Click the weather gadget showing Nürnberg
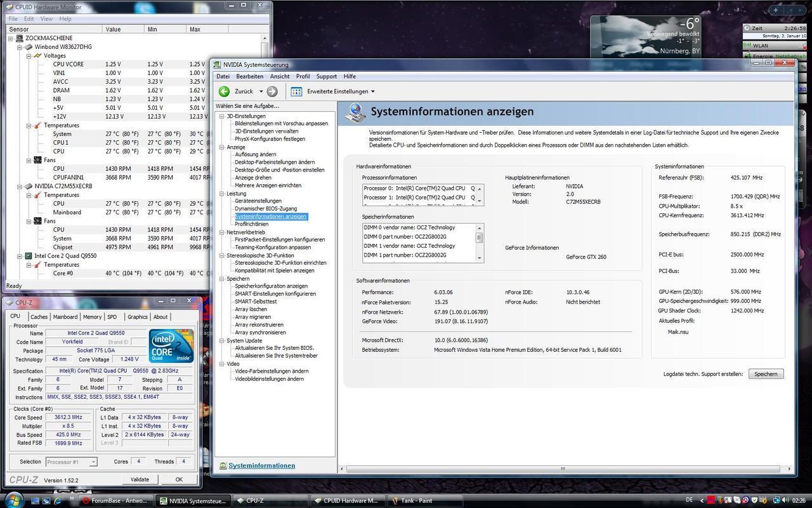 [x=645, y=37]
